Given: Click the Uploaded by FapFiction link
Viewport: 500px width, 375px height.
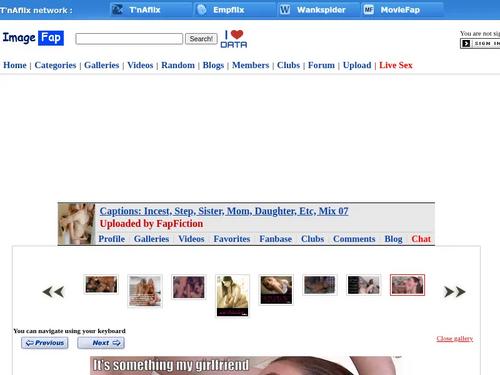Looking at the screenshot, I should [151, 224].
